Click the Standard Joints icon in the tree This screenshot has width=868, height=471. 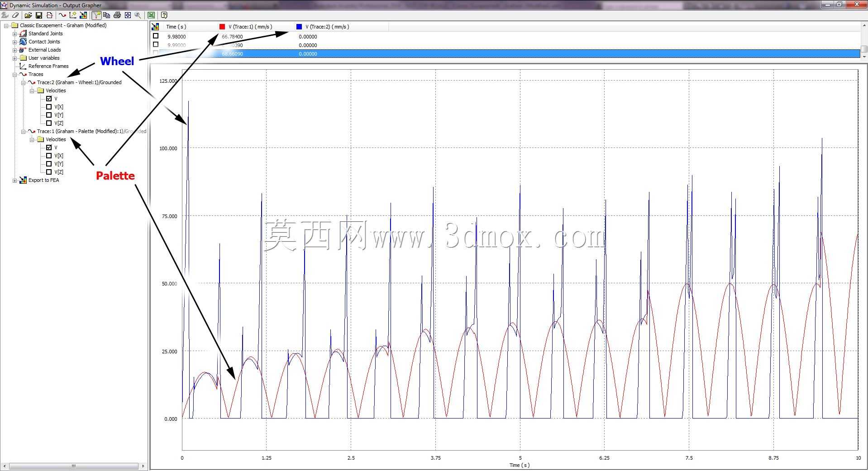(x=23, y=33)
